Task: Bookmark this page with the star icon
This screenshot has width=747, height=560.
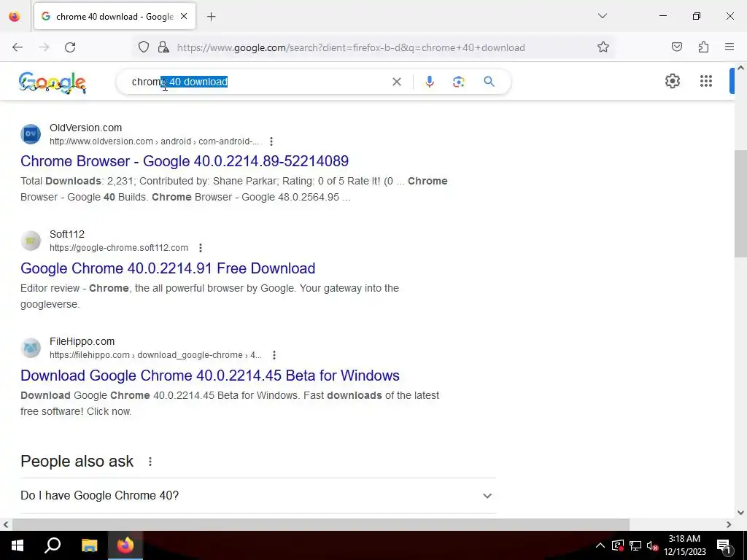Action: pos(603,47)
